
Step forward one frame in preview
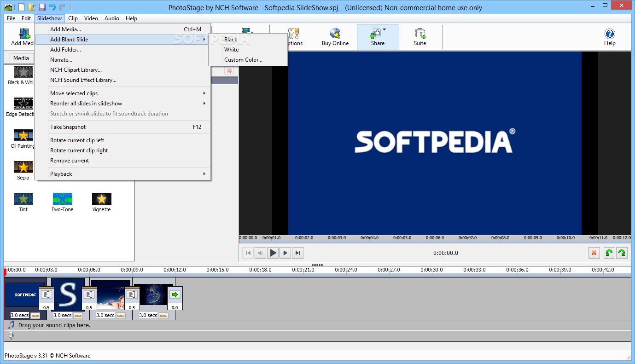[285, 253]
